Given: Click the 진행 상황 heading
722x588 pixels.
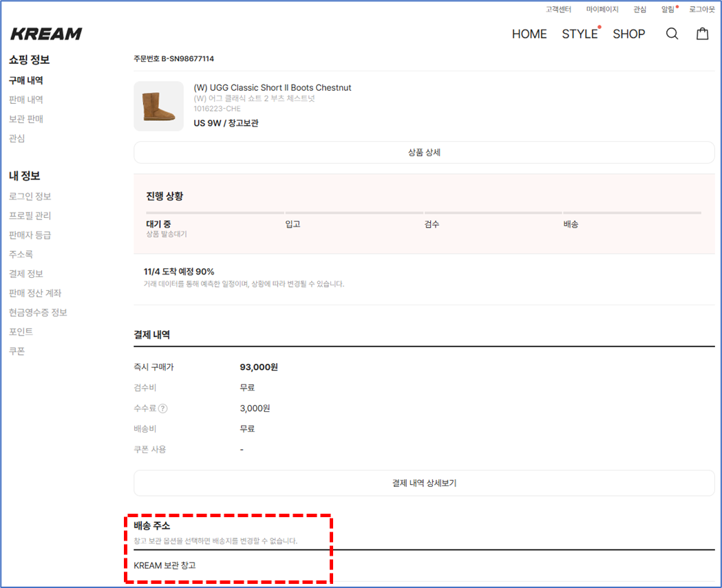Looking at the screenshot, I should click(x=164, y=196).
